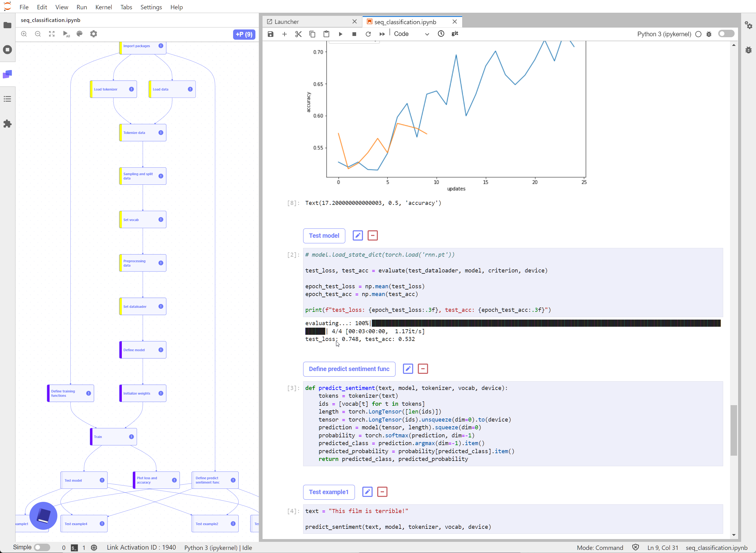
Task: Click the zoom in icon in graph toolbar
Action: coord(24,34)
